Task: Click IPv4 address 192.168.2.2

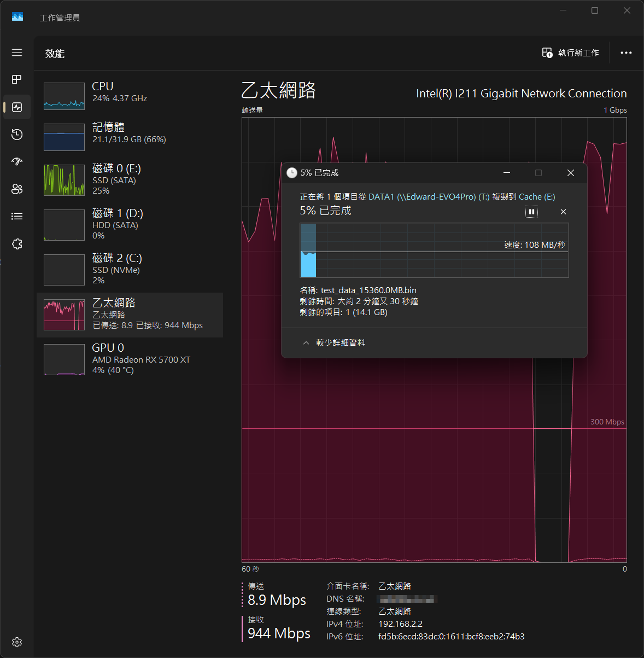Action: pyautogui.click(x=400, y=624)
